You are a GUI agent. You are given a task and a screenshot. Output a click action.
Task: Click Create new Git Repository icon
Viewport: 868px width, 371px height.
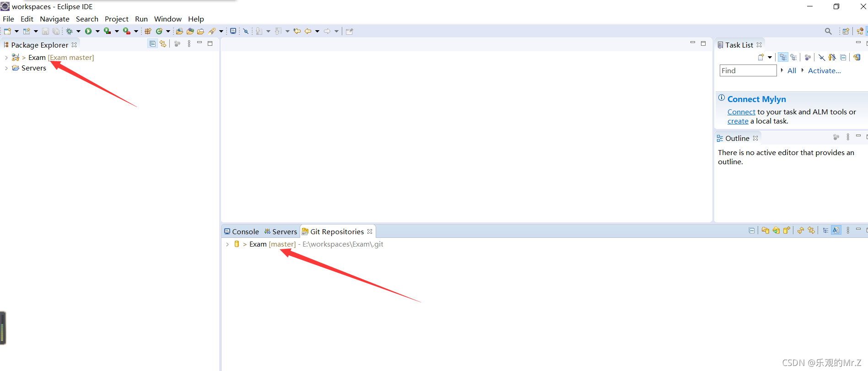point(787,230)
